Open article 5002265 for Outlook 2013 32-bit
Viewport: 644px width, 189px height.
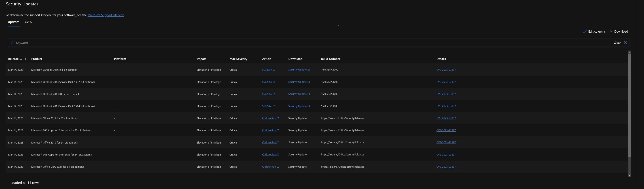(x=267, y=82)
